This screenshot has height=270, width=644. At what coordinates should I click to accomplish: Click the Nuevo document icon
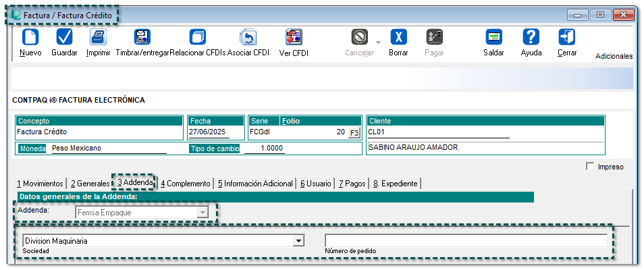pos(30,38)
